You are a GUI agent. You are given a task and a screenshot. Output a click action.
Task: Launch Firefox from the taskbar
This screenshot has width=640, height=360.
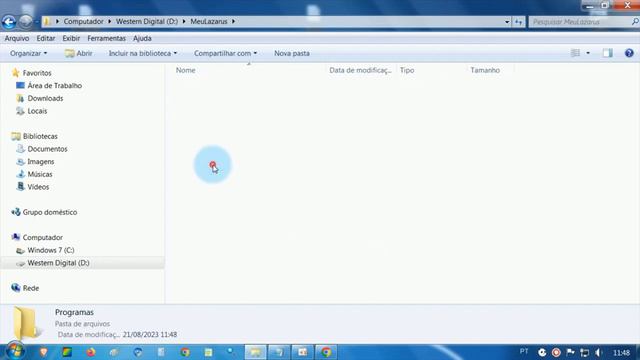pyautogui.click(x=91, y=352)
